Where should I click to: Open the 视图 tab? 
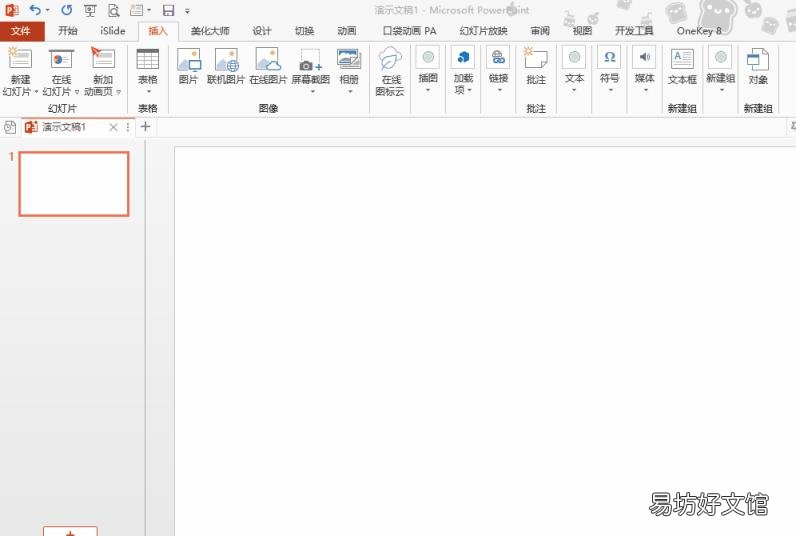click(x=582, y=31)
